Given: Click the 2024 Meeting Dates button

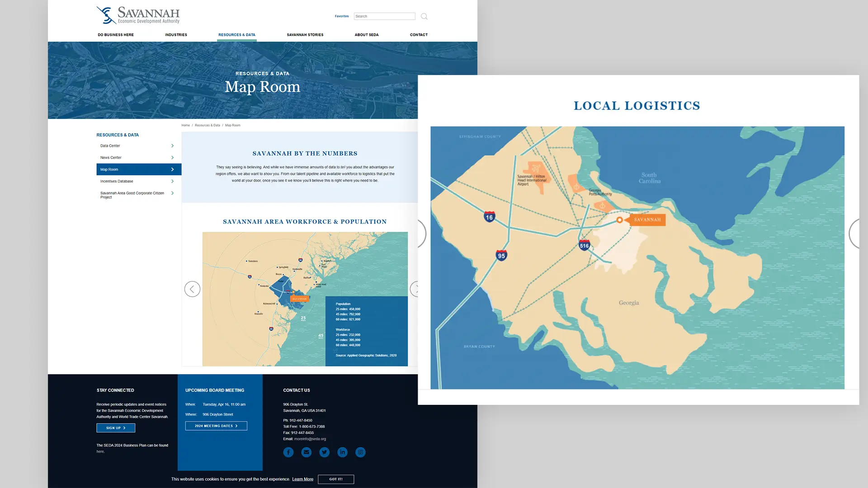Looking at the screenshot, I should coord(216,426).
